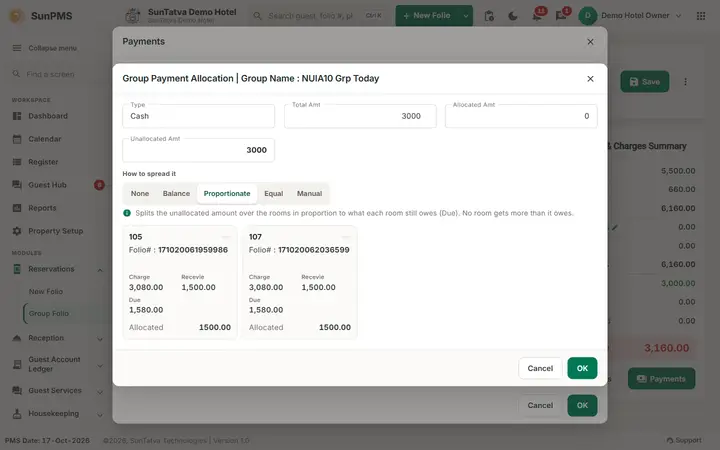720x450 pixels.
Task: Open the apps grid icon
Action: pos(701,16)
